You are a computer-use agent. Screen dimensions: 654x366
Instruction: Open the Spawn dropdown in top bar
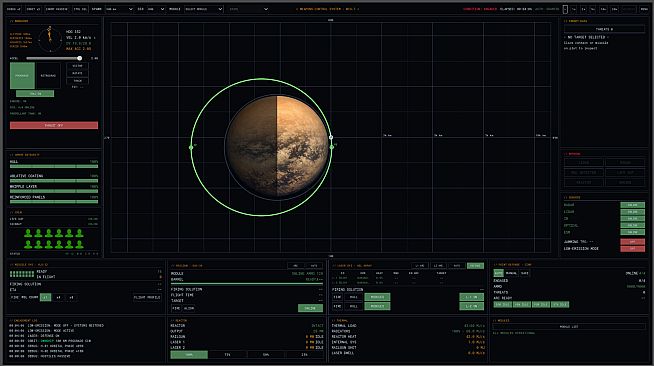click(119, 9)
